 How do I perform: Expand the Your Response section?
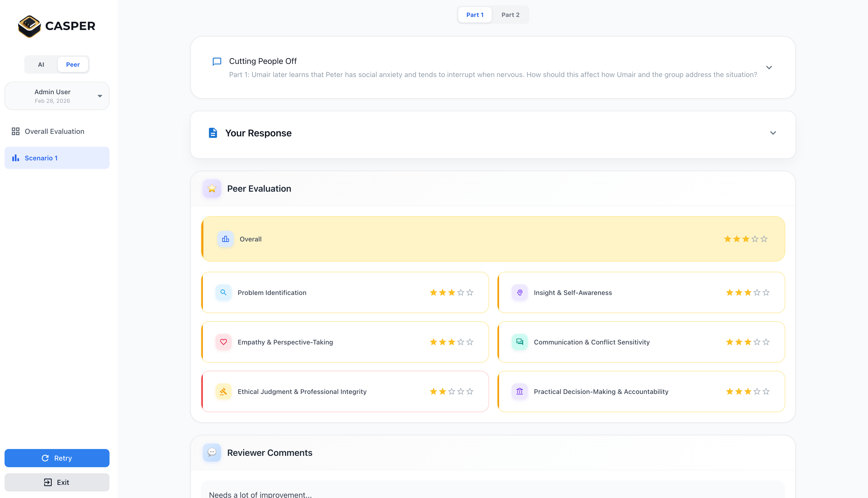click(x=773, y=133)
